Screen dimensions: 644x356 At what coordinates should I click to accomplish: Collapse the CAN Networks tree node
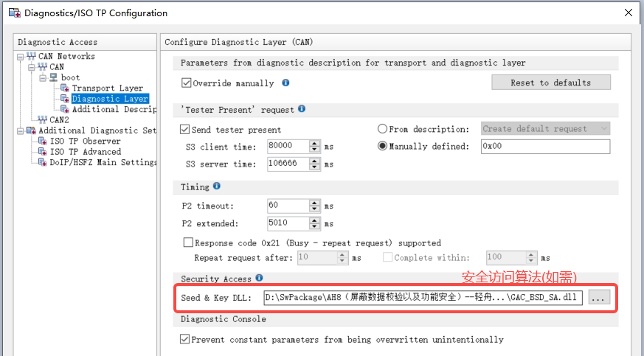tap(21, 57)
